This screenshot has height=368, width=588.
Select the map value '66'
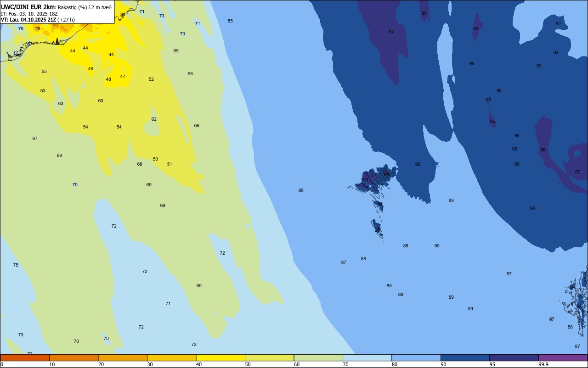[197, 126]
